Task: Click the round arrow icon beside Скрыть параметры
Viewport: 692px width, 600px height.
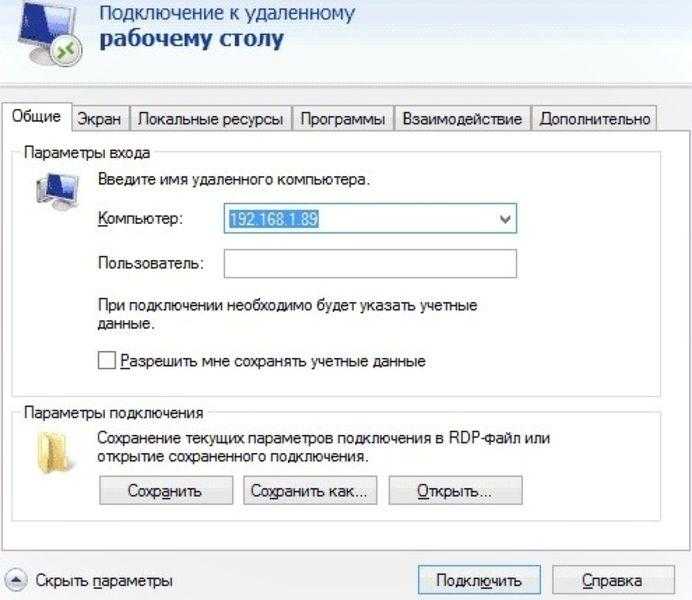Action: click(15, 580)
